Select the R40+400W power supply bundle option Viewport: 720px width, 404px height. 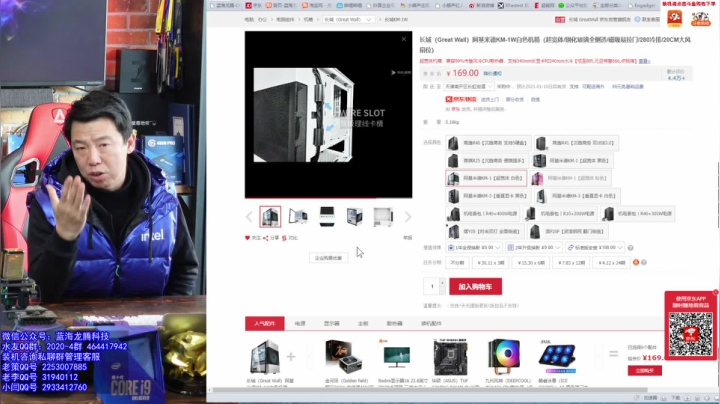coord(484,213)
